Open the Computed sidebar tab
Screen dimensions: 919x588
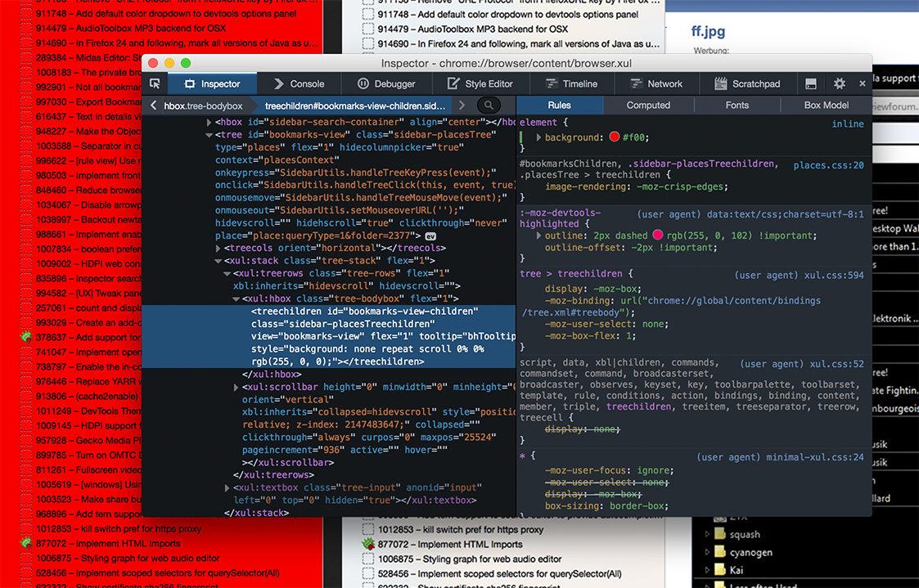click(648, 105)
